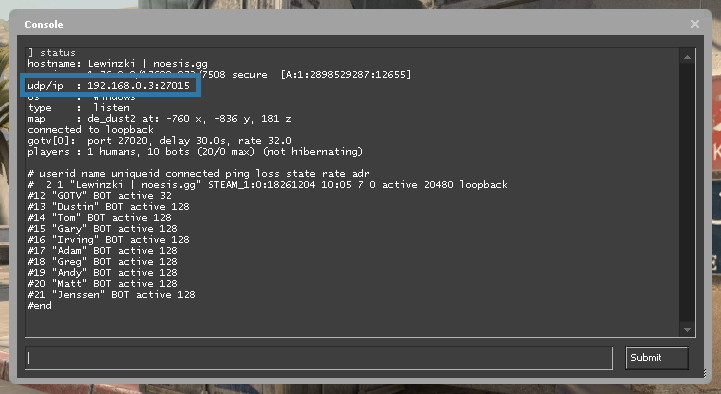Click the #12 GOTV bot row

[x=99, y=196]
